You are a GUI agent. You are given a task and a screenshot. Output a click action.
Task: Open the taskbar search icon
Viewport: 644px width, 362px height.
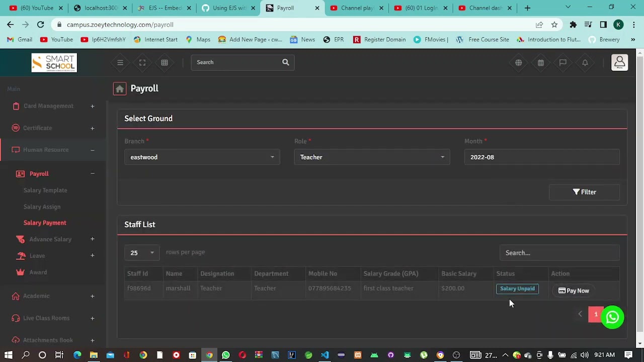25,355
